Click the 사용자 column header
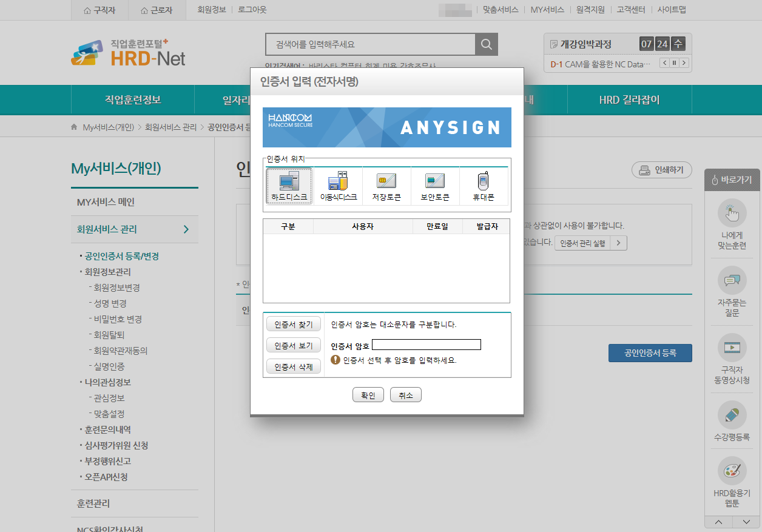Screen dimensions: 762x532 [362, 226]
